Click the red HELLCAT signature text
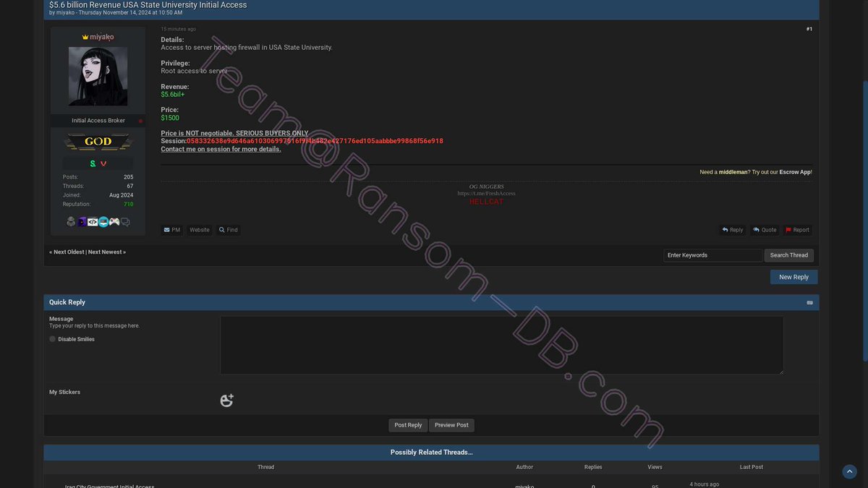The width and height of the screenshot is (868, 488). pyautogui.click(x=486, y=202)
